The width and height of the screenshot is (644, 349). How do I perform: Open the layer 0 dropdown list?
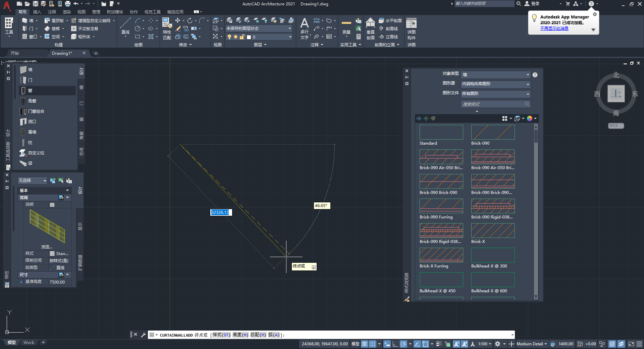point(259,37)
